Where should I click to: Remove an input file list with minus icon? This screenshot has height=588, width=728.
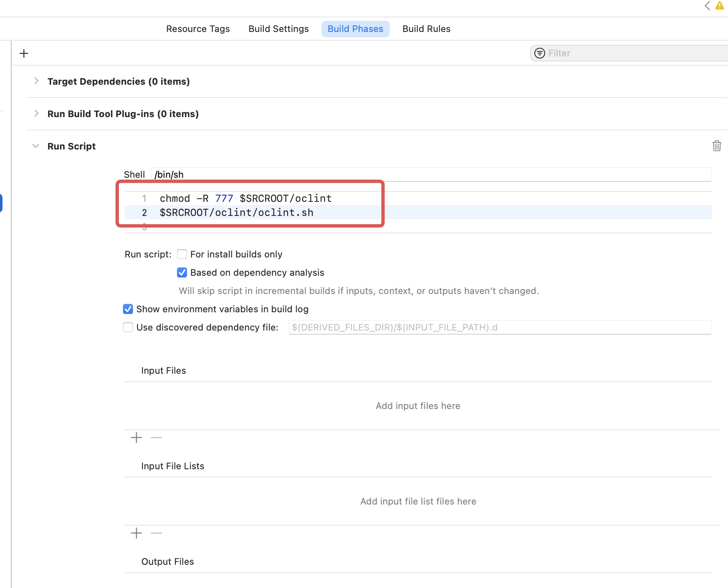pos(156,533)
